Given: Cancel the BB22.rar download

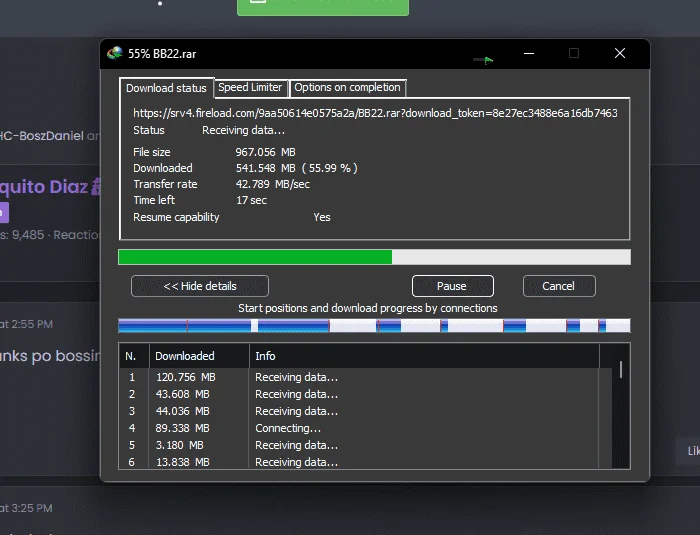Looking at the screenshot, I should click(559, 286).
